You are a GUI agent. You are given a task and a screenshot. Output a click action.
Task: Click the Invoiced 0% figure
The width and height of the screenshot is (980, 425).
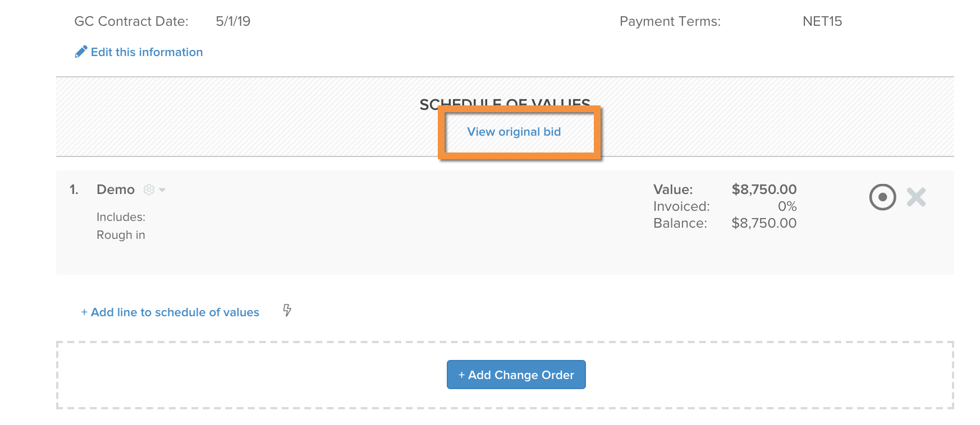click(787, 206)
